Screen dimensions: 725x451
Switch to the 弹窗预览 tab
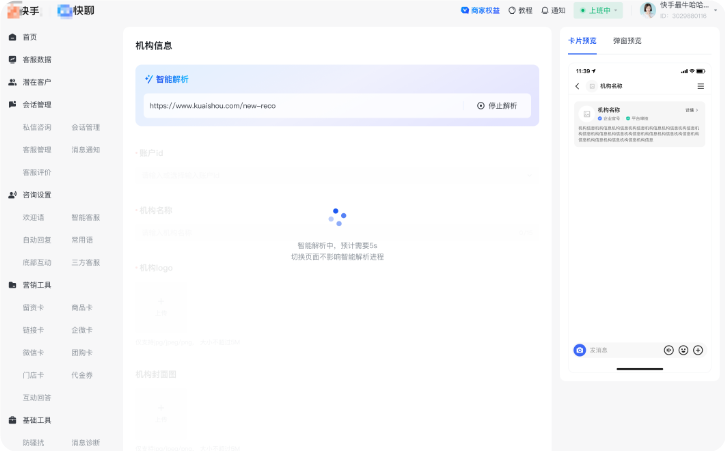(x=627, y=41)
